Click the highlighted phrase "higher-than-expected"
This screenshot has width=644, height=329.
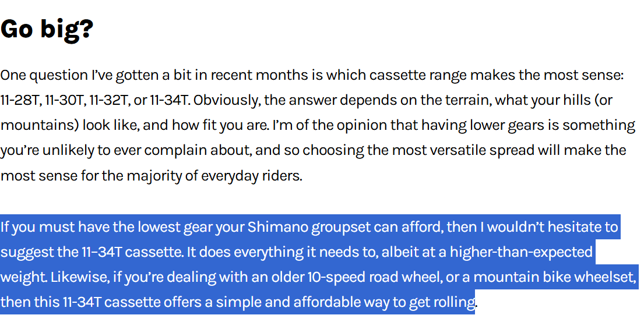click(x=520, y=252)
